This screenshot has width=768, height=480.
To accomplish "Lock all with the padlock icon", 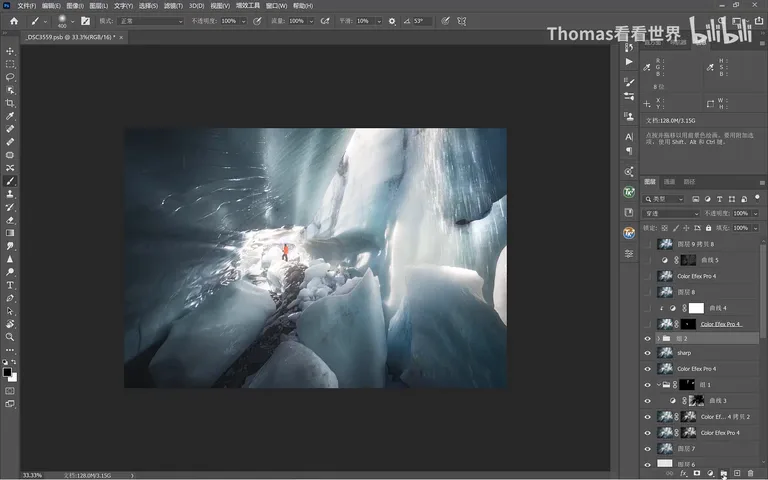I will coord(708,228).
